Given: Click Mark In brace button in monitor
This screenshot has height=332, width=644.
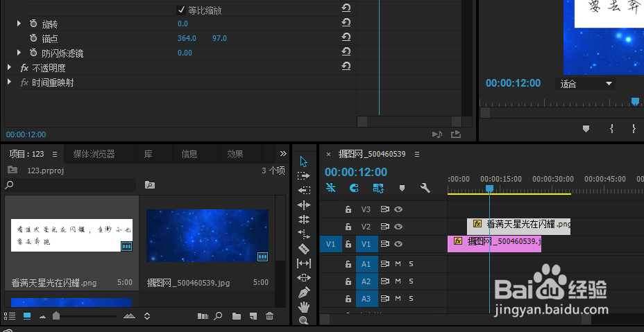Looking at the screenshot, I should (x=611, y=128).
